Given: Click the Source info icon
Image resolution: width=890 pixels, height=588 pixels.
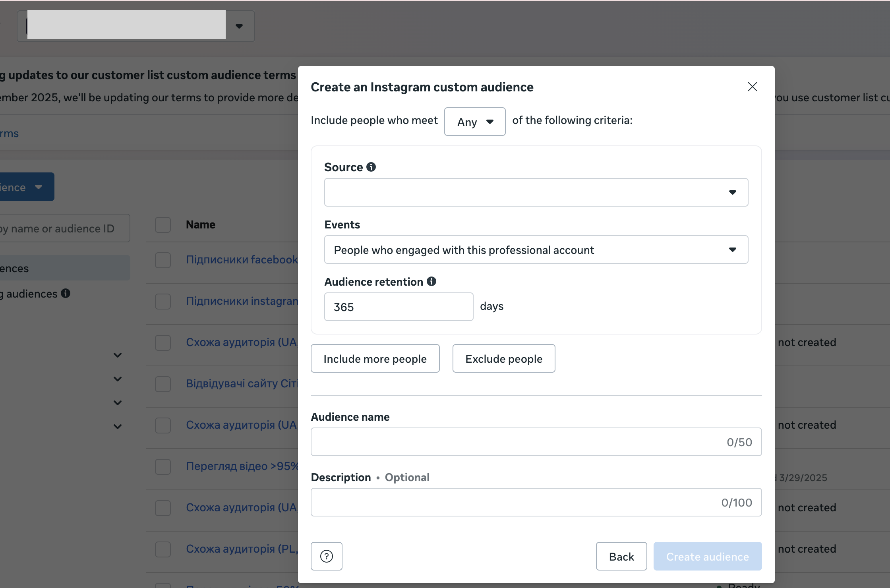Looking at the screenshot, I should 371,167.
